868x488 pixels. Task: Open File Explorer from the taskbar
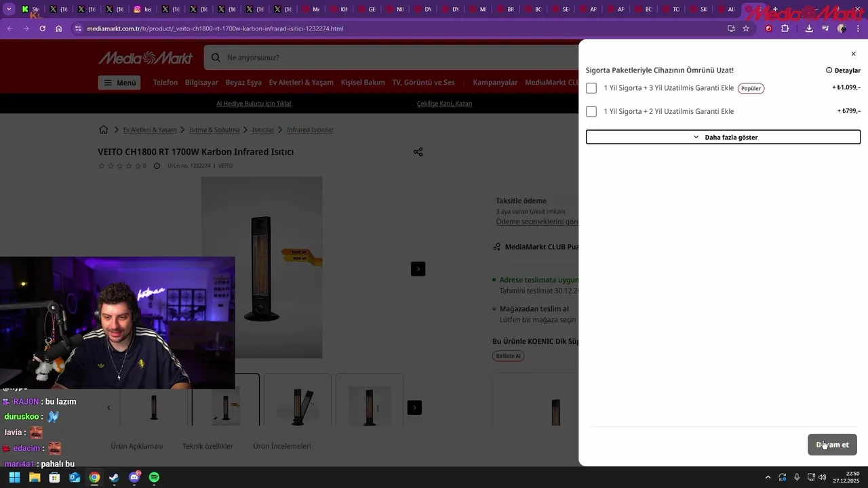[35, 477]
